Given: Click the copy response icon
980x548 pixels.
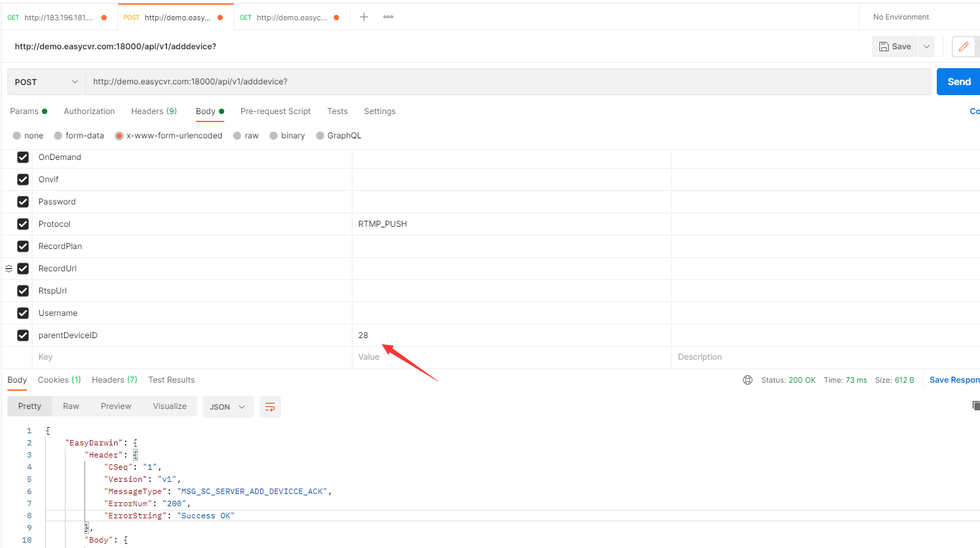Looking at the screenshot, I should coord(975,406).
